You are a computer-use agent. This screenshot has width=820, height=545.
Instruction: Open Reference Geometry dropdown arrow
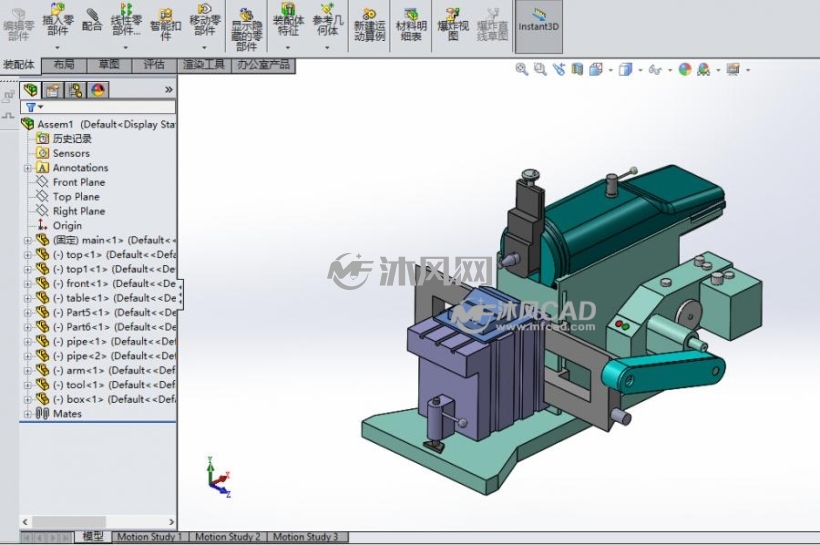pyautogui.click(x=327, y=48)
